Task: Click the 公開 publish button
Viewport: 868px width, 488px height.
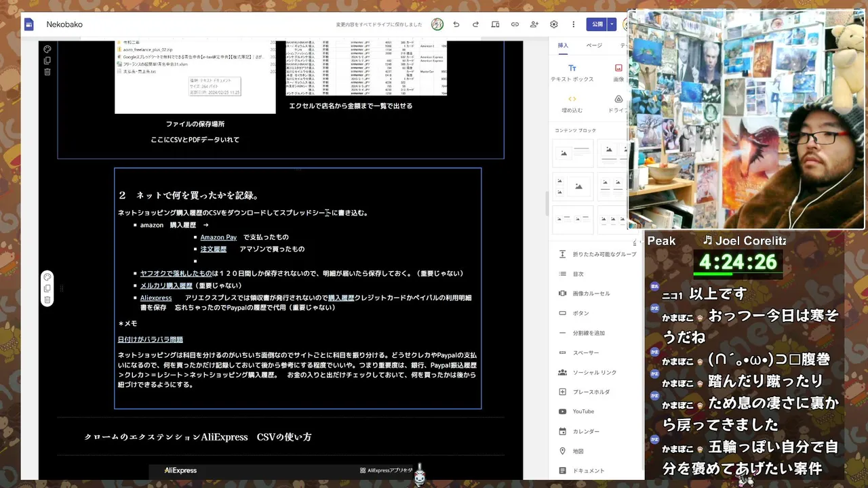Action: coord(597,24)
